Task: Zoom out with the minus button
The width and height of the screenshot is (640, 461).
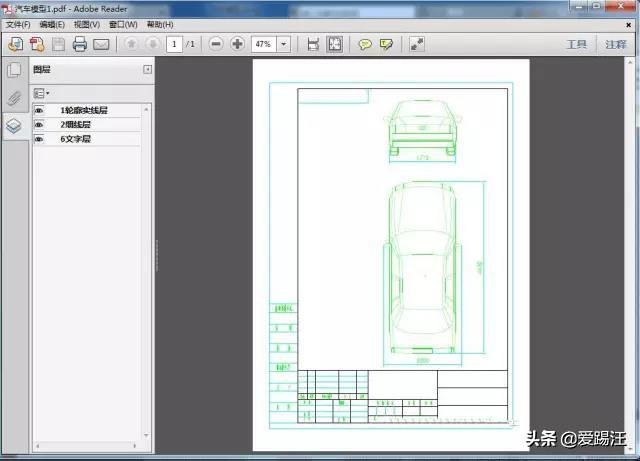Action: pyautogui.click(x=216, y=44)
